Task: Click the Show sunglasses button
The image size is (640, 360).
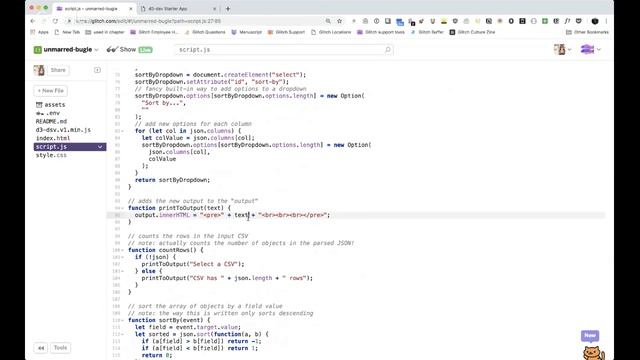Action: (x=121, y=49)
